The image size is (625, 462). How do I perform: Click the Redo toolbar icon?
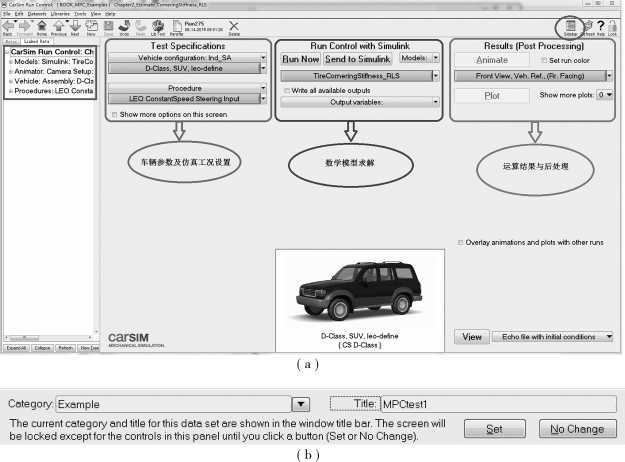pyautogui.click(x=140, y=26)
